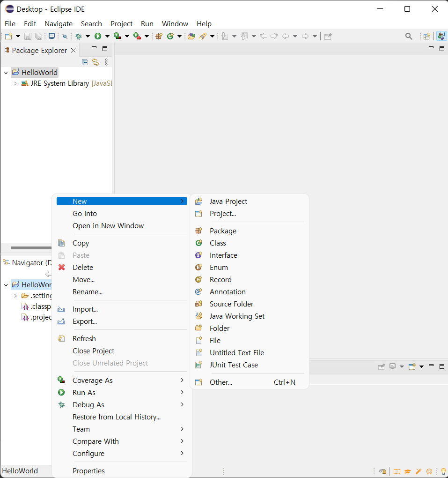Click the Tutorials graduation cap status icon
This screenshot has height=478, width=448.
click(408, 471)
